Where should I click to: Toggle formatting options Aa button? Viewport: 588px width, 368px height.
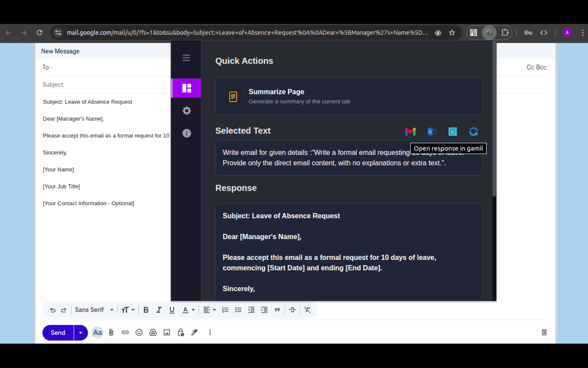click(x=97, y=333)
